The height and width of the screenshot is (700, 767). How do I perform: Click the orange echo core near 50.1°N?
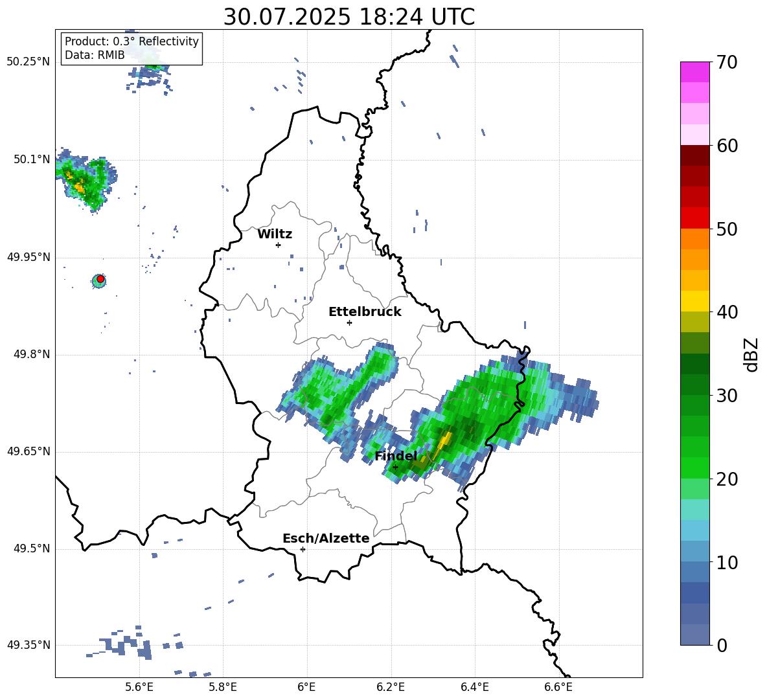click(78, 186)
